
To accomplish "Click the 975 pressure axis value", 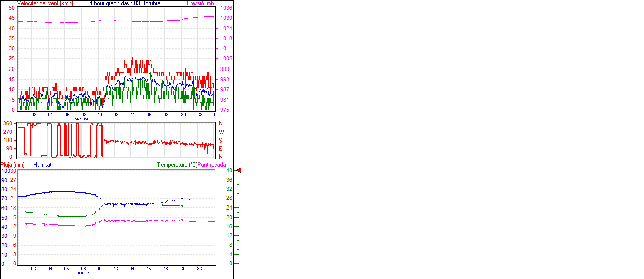I will 226,110.
